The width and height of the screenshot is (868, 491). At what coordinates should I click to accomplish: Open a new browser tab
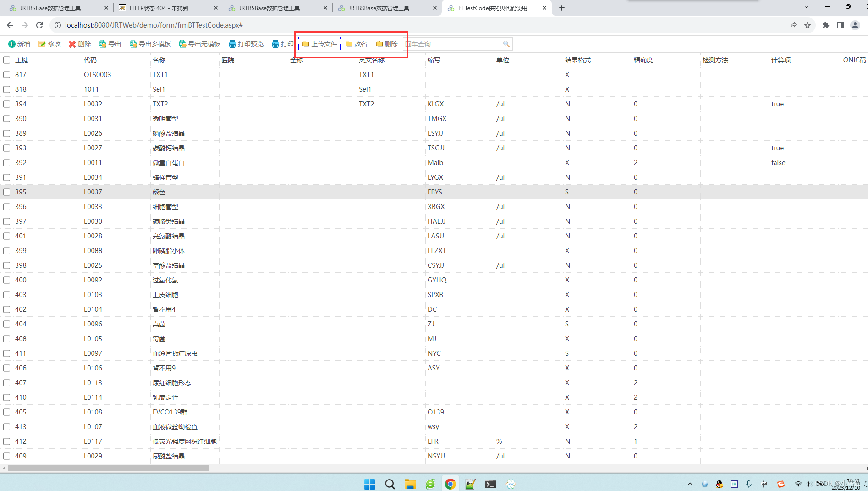point(561,8)
